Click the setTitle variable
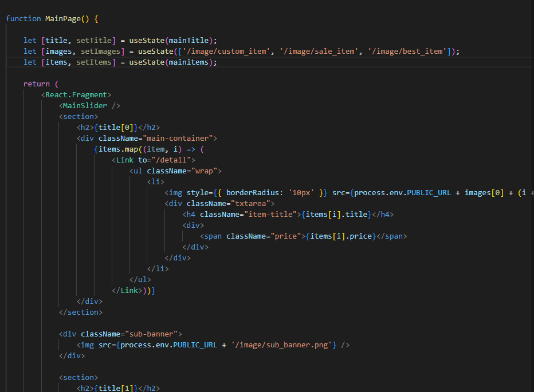The width and height of the screenshot is (534, 392). coord(93,41)
